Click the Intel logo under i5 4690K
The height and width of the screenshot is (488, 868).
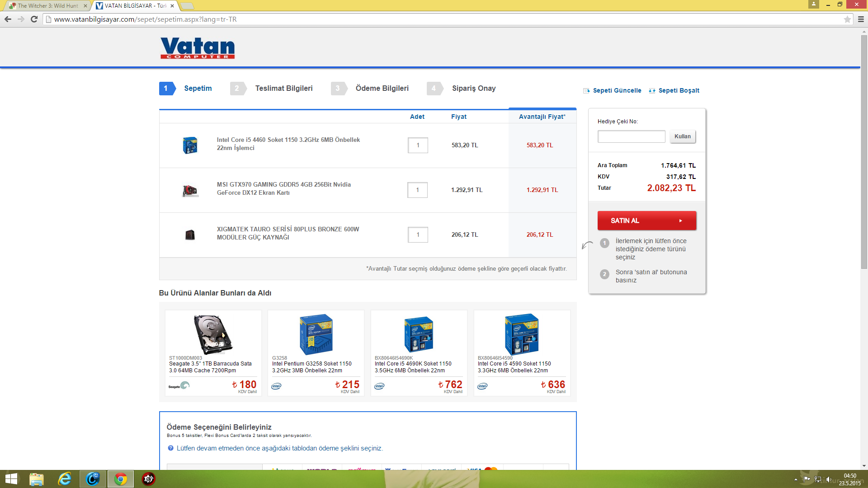(x=379, y=386)
